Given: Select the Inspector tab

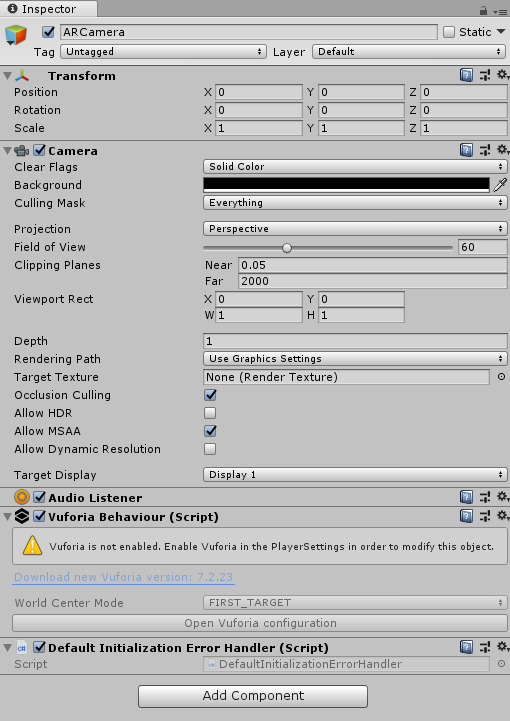Looking at the screenshot, I should (48, 9).
